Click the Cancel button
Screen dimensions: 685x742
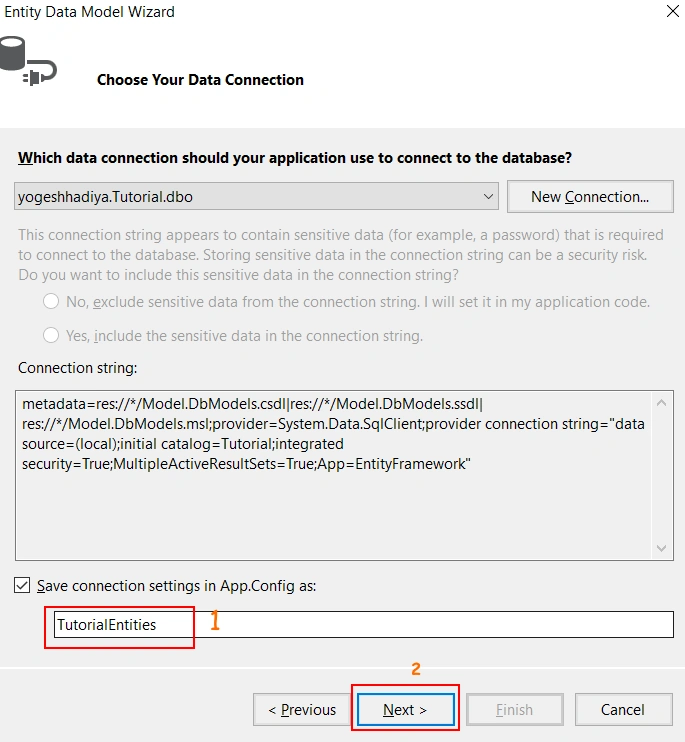(x=623, y=709)
